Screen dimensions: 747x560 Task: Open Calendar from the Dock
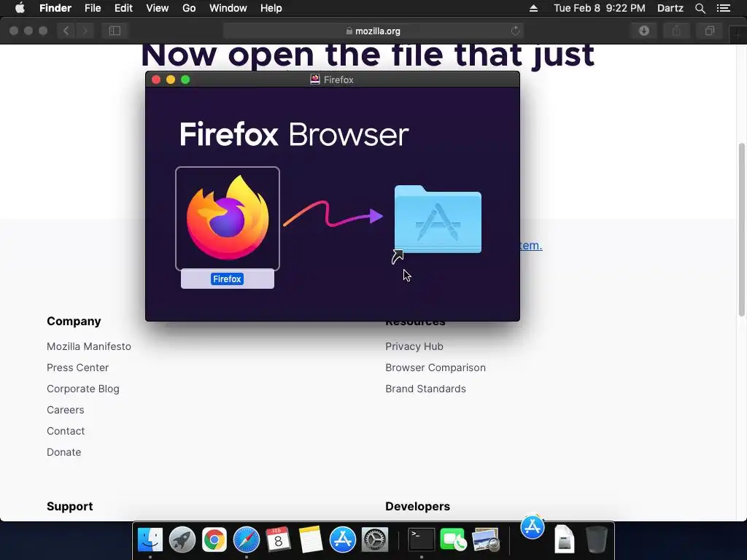pos(278,540)
